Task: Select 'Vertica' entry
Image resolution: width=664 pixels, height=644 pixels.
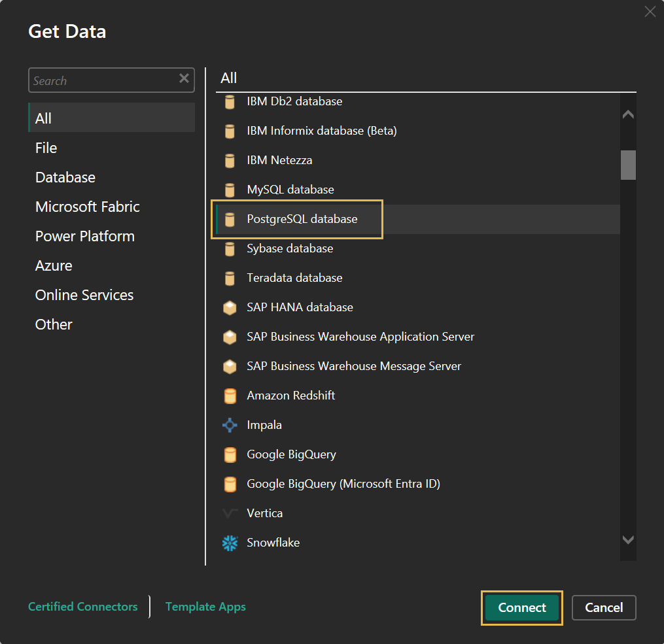Action: coord(417,513)
